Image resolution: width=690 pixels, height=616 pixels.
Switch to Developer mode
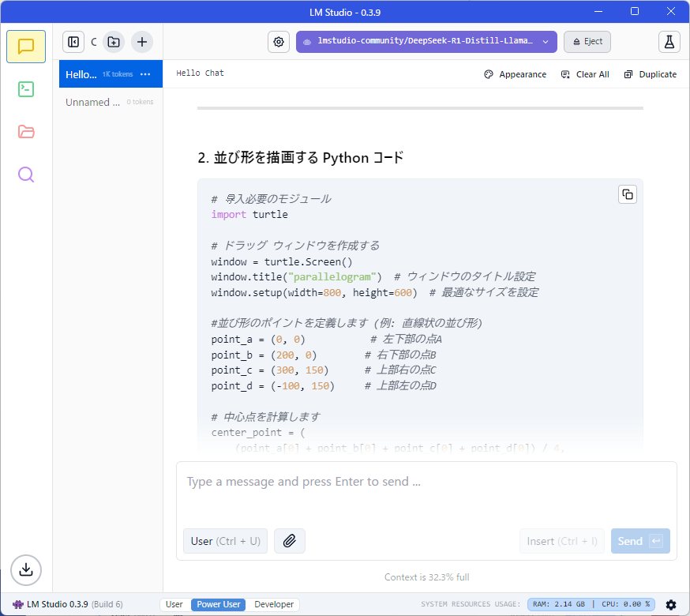point(274,604)
